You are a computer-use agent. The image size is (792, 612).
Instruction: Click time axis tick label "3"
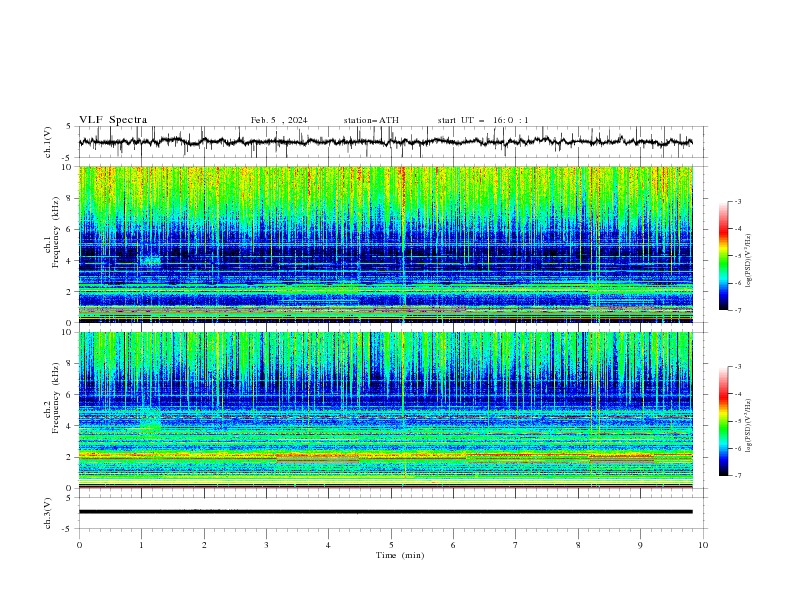[x=266, y=545]
